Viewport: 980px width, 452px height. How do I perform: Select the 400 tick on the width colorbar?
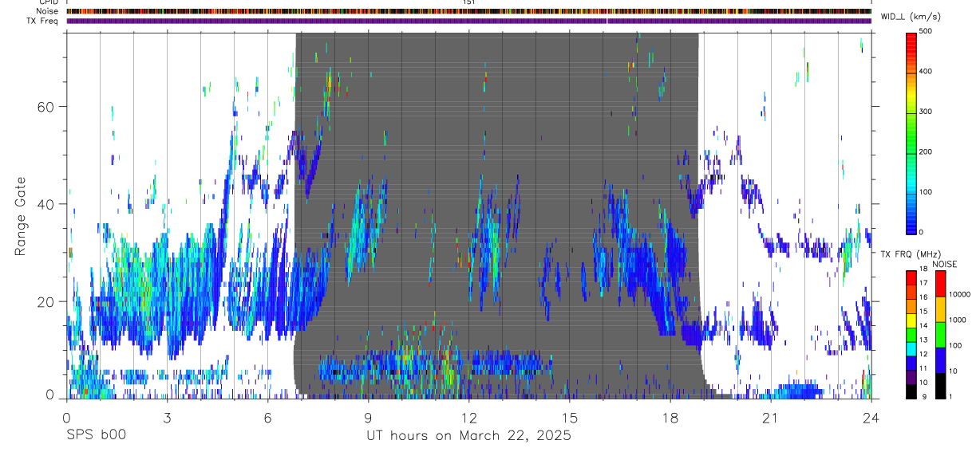(927, 72)
